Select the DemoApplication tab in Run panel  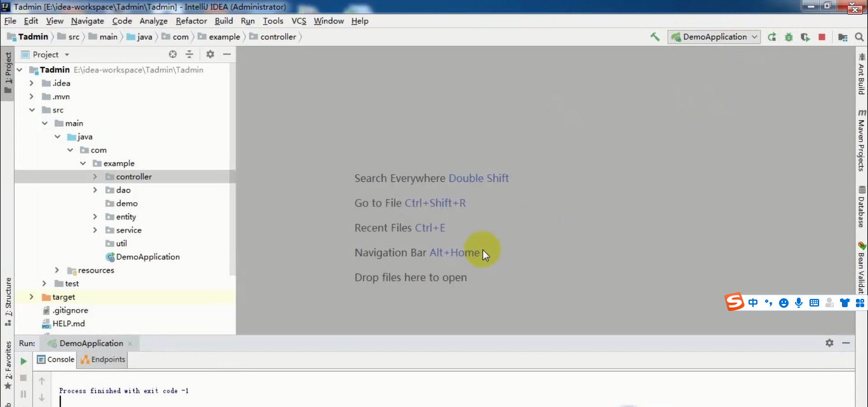click(x=91, y=343)
